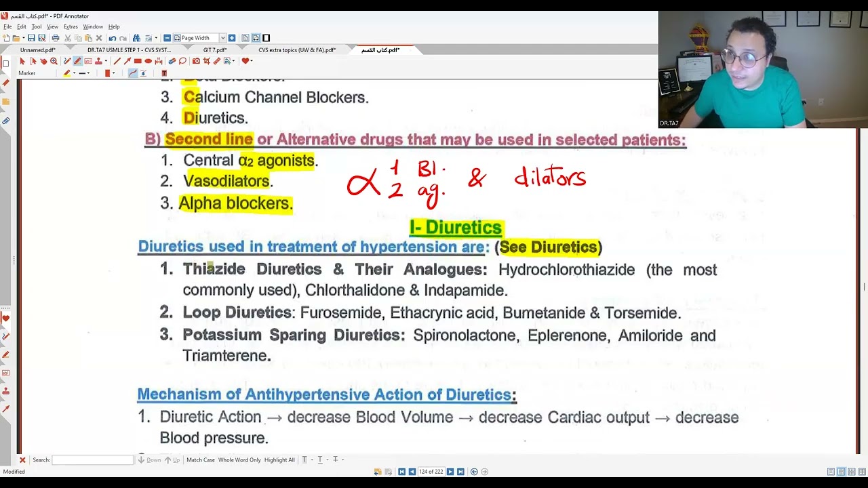The height and width of the screenshot is (488, 868).
Task: Click the search Up button
Action: tap(173, 460)
